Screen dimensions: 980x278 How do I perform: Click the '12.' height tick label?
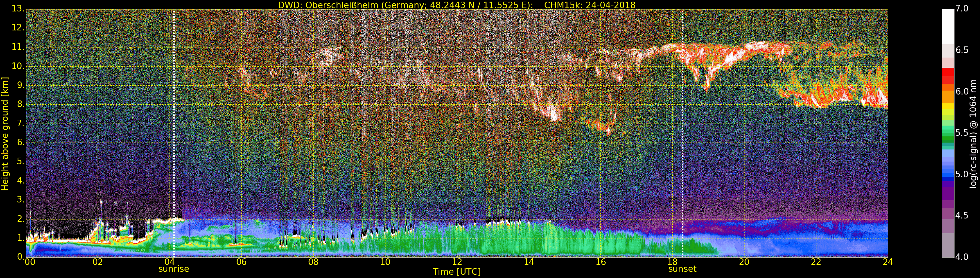[18, 28]
